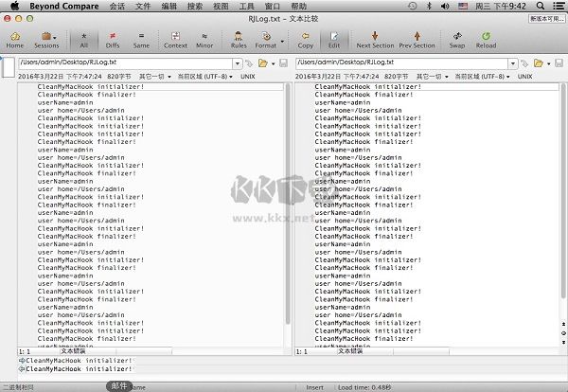Toggle the Edit mode icon
Image resolution: width=568 pixels, height=392 pixels.
334,40
